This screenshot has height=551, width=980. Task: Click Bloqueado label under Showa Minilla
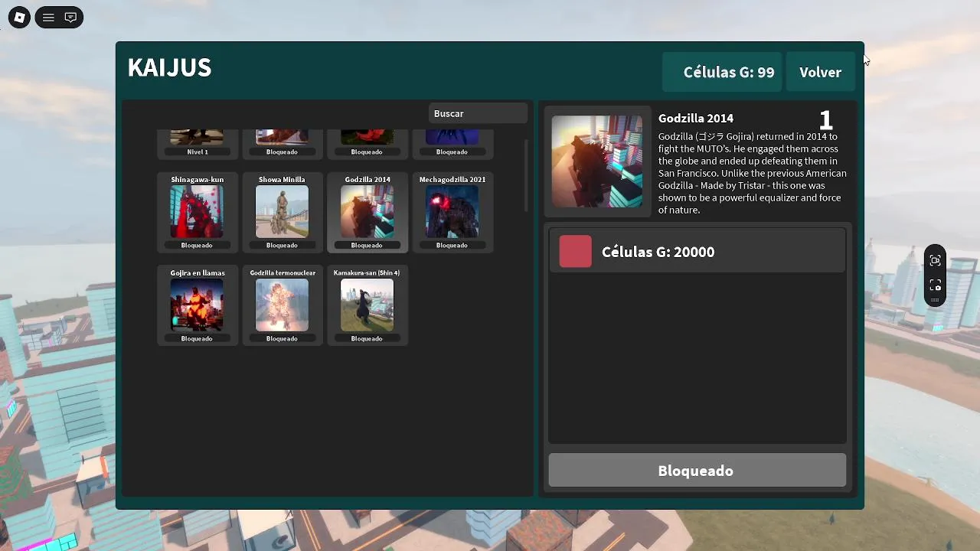[282, 245]
